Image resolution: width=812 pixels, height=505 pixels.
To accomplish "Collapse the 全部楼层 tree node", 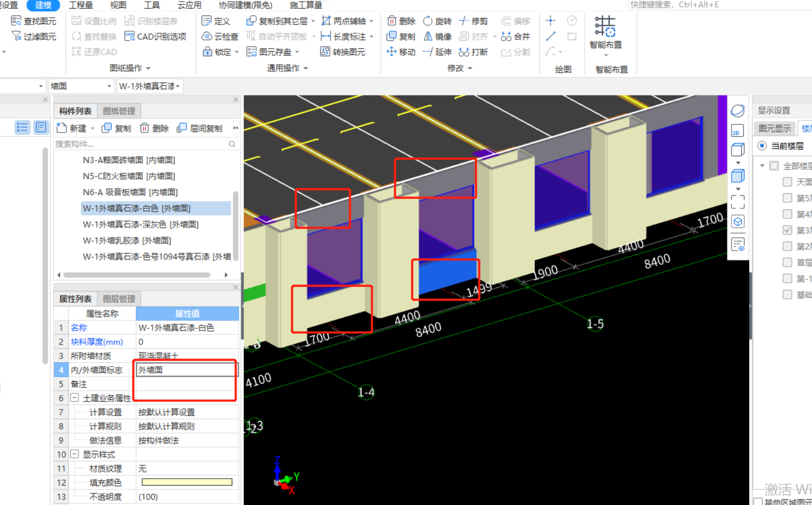I will pos(762,166).
